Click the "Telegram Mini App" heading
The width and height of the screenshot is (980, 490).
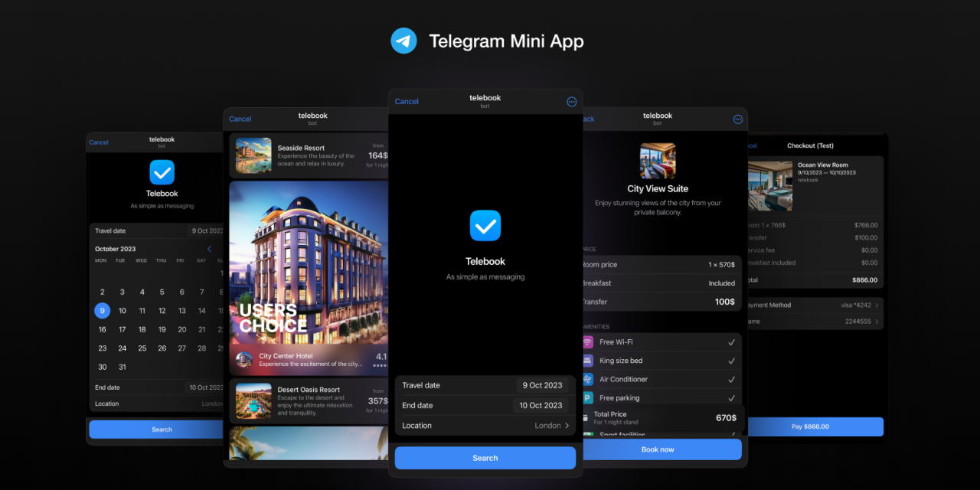click(x=506, y=41)
